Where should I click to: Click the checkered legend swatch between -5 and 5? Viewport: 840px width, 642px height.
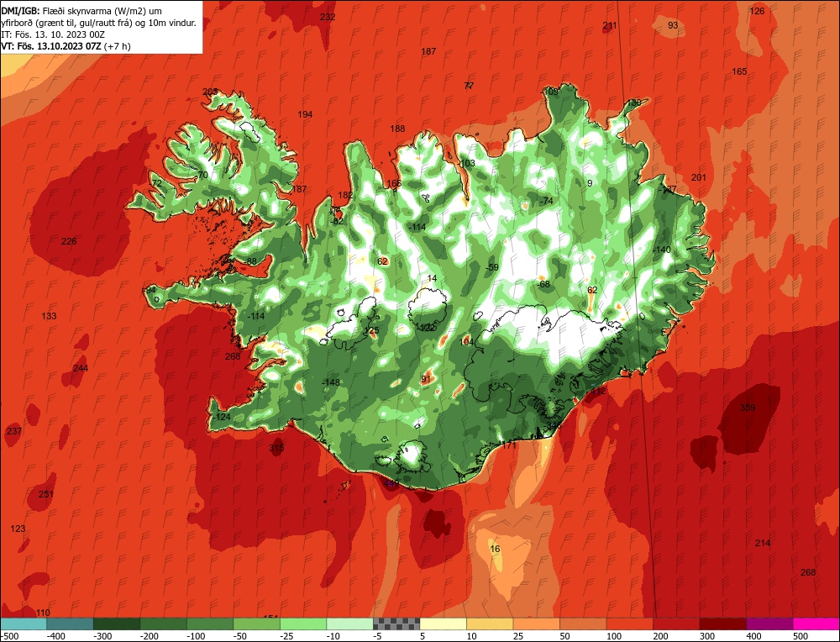tap(396, 624)
